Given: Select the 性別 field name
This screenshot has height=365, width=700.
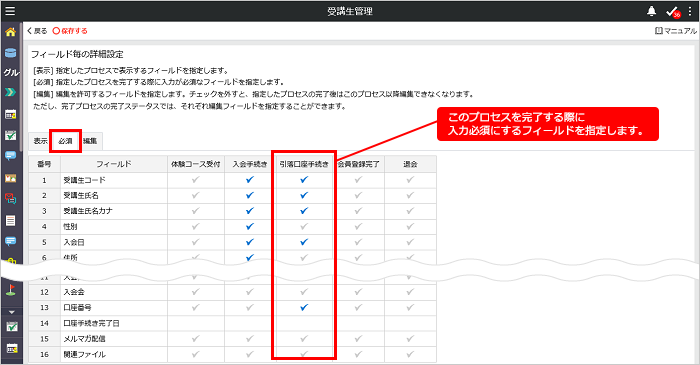Looking at the screenshot, I should point(70,227).
